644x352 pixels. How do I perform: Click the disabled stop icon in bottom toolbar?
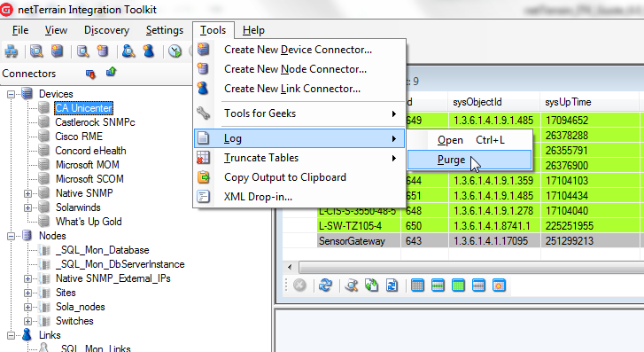299,285
